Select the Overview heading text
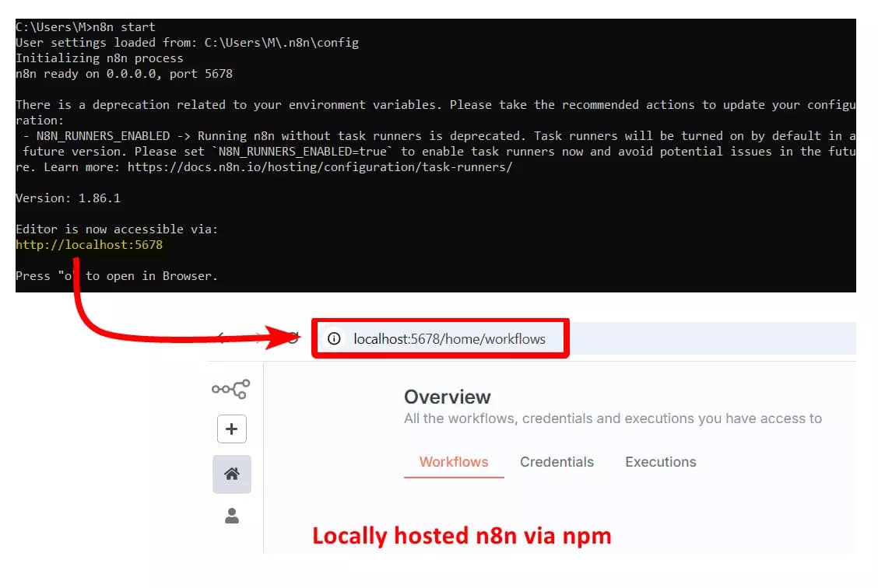878x588 pixels. pyautogui.click(x=448, y=397)
